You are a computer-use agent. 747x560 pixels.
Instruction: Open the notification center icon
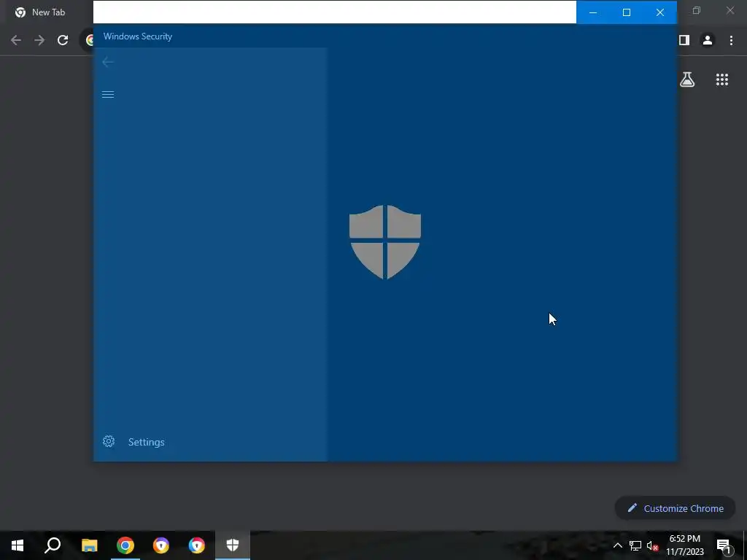pos(724,545)
